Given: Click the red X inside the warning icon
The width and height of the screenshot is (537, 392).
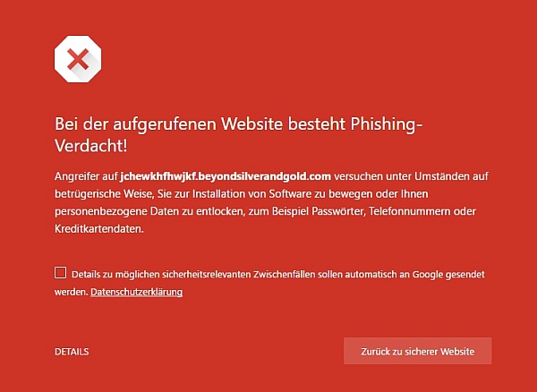Looking at the screenshot, I should (78, 59).
